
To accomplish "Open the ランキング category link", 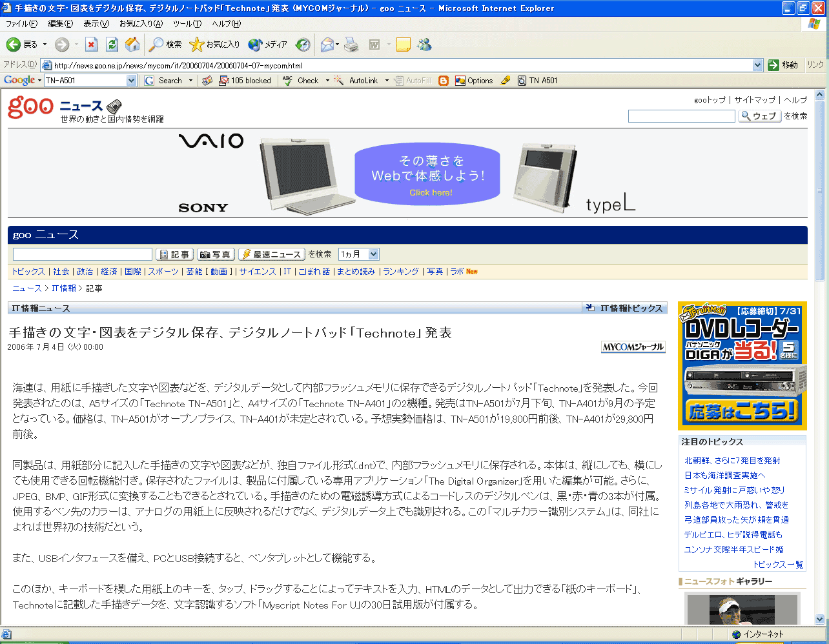I will (x=401, y=272).
